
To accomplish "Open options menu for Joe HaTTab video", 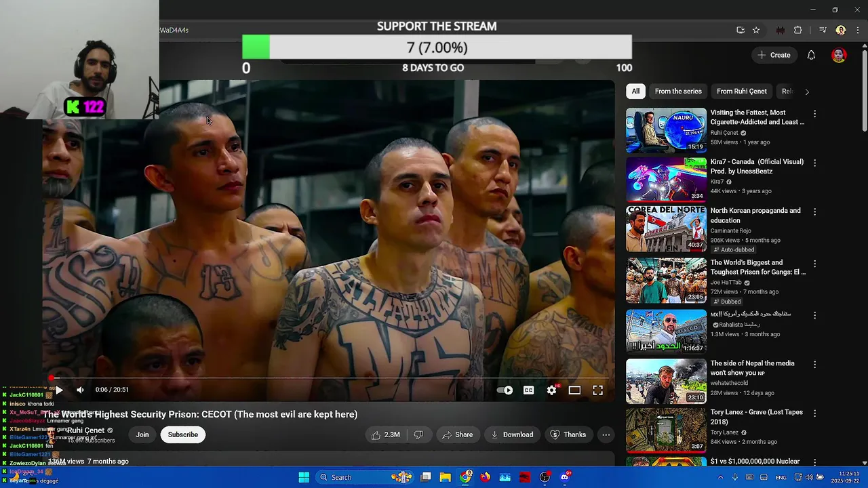I will click(x=814, y=264).
